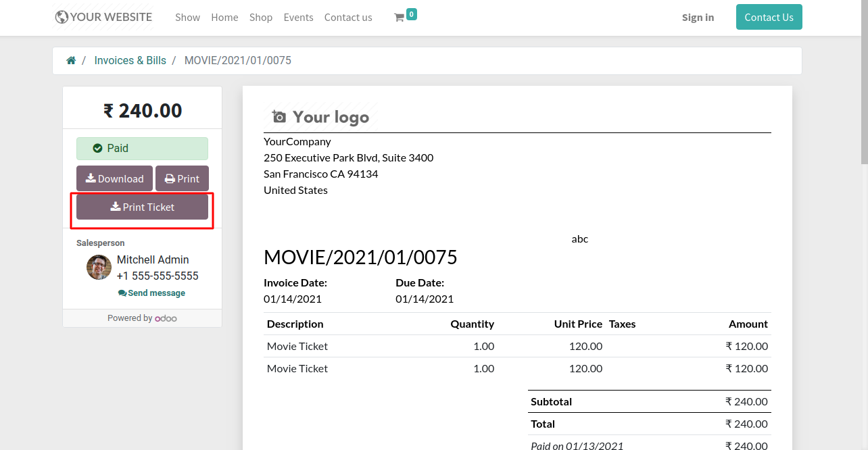Navigate to the Events page
The width and height of the screenshot is (868, 450).
(298, 18)
